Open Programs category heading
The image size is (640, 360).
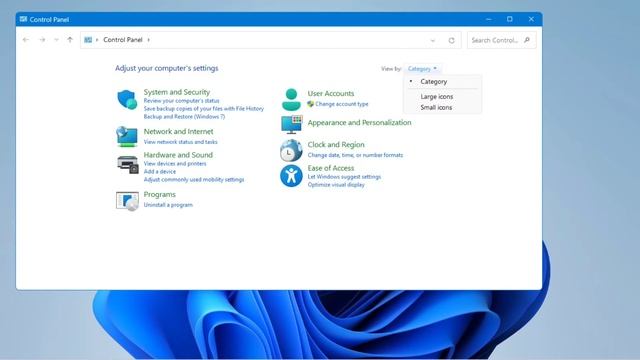[x=160, y=195]
